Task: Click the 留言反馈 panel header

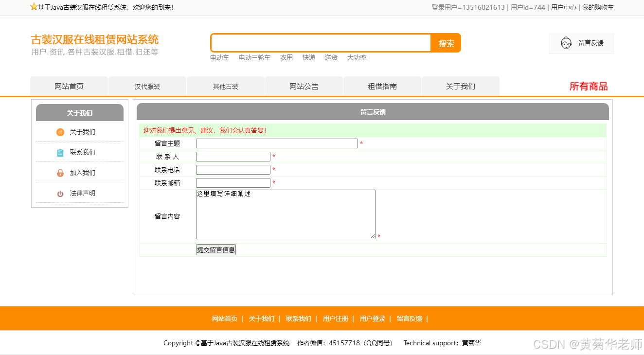Action: [373, 112]
